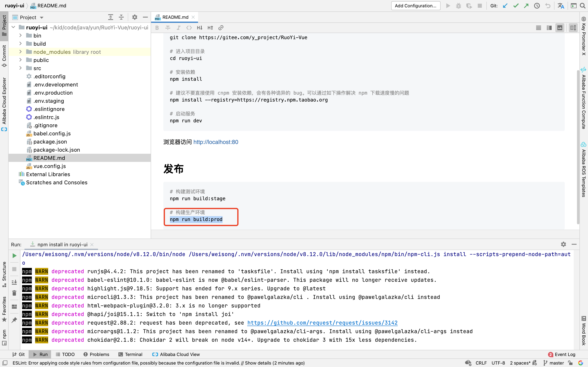This screenshot has height=367, width=588.
Task: Switch to the Problems tab at bottom
Action: [x=97, y=354]
